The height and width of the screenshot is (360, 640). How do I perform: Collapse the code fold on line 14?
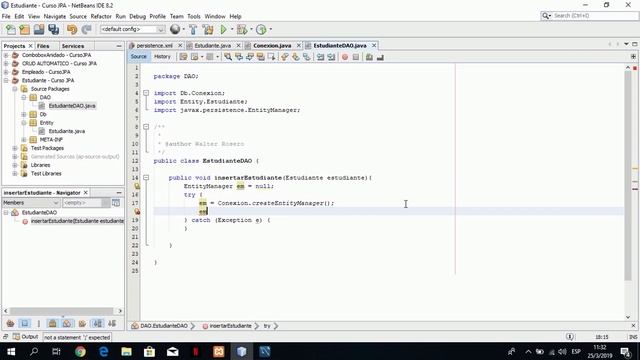(146, 178)
